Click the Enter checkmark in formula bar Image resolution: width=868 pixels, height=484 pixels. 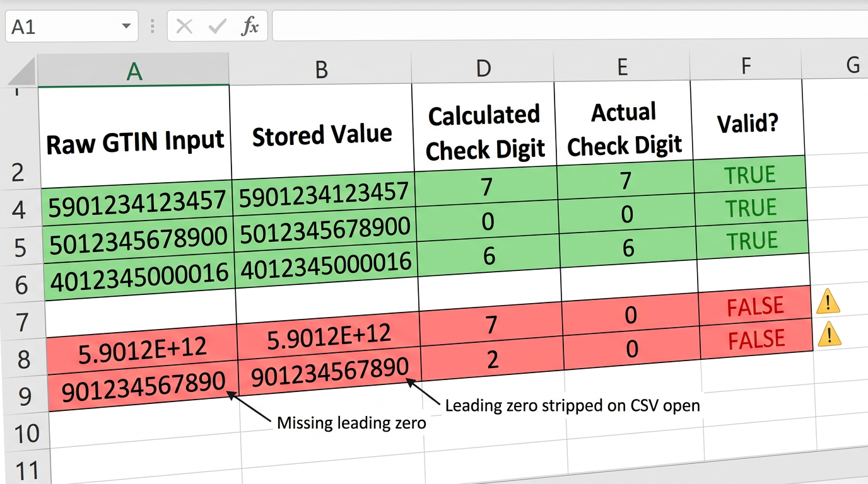pyautogui.click(x=217, y=26)
